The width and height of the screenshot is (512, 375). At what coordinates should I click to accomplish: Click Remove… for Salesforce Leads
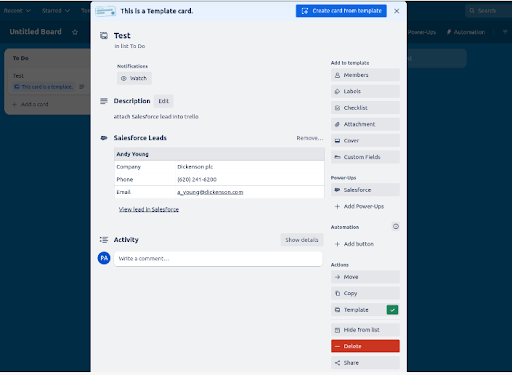tap(310, 138)
